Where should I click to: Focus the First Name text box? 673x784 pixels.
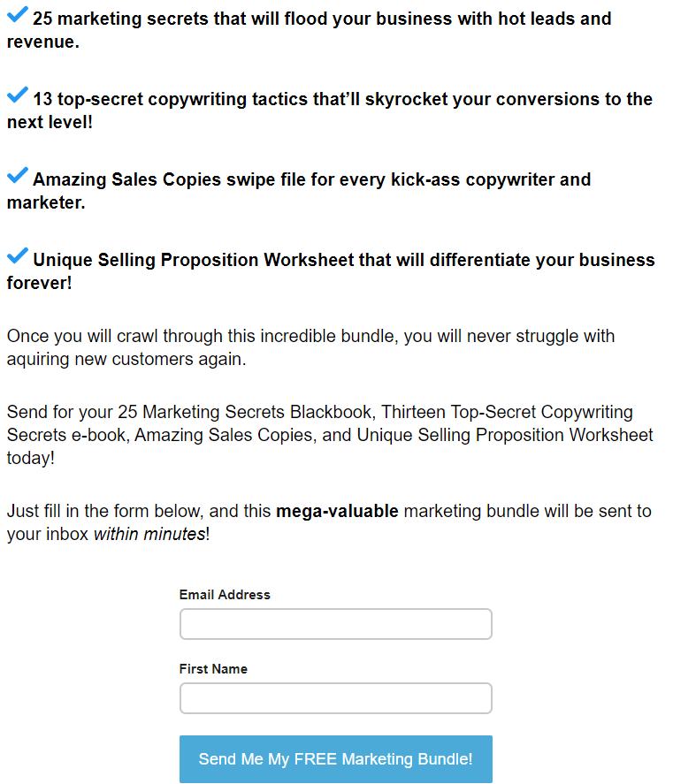pos(335,698)
